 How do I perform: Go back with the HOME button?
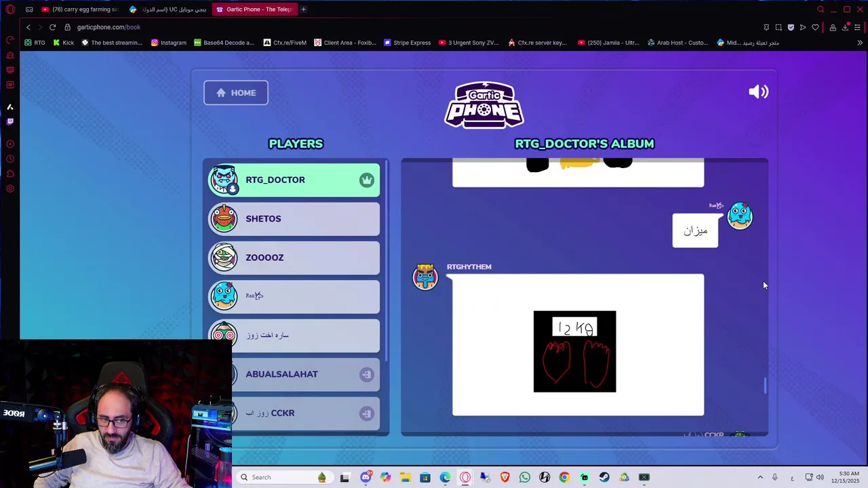point(236,93)
